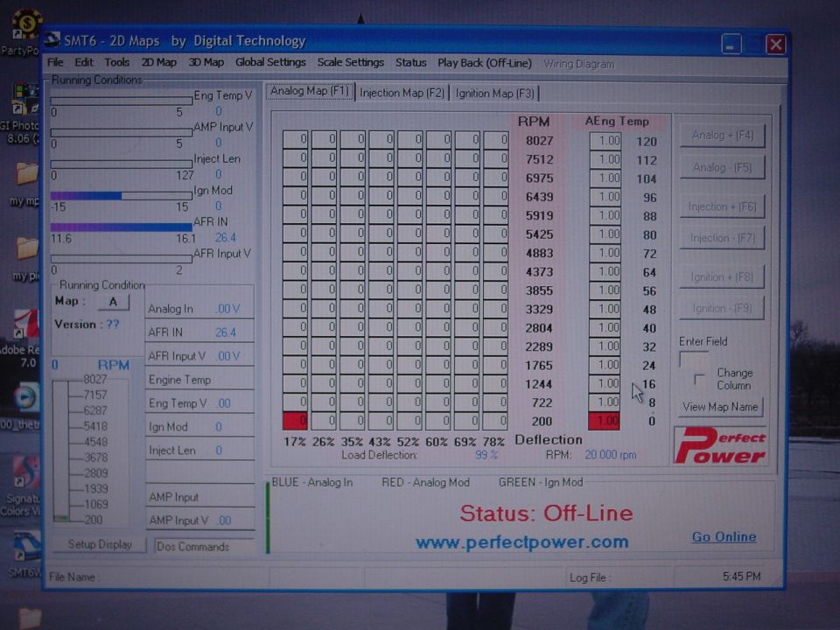Click the Analog In value .00 V
Screen dimensions: 840x630
click(x=227, y=309)
